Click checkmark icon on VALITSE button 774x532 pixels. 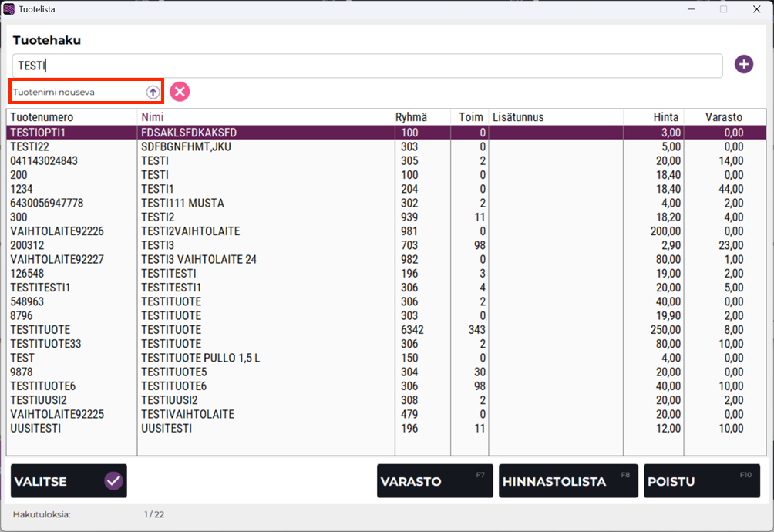tap(113, 481)
